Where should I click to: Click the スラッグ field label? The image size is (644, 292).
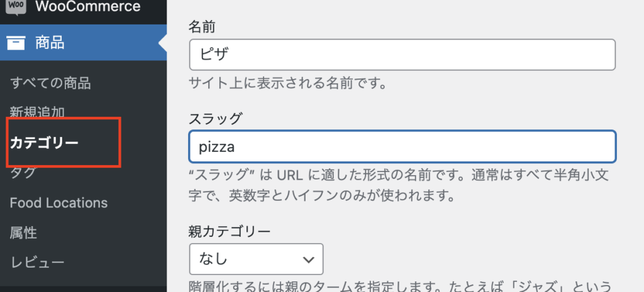pyautogui.click(x=216, y=117)
